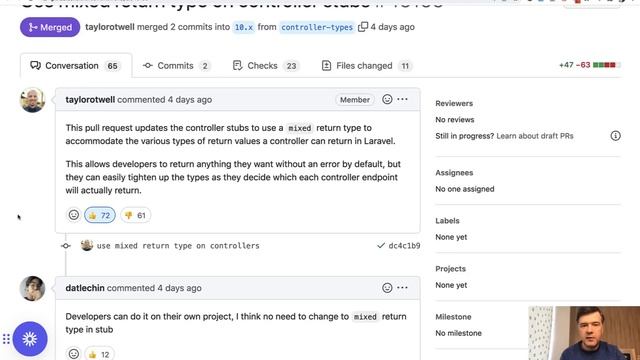Viewport: 640px width, 360px height.
Task: Toggle thumbs up reaction with 72
Action: pos(100,215)
